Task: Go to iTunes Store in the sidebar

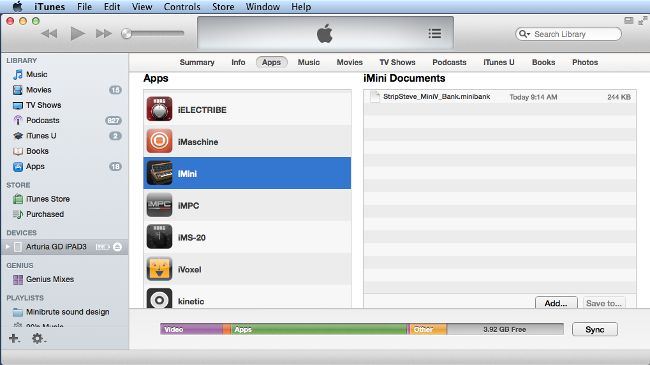Action: pyautogui.click(x=48, y=199)
